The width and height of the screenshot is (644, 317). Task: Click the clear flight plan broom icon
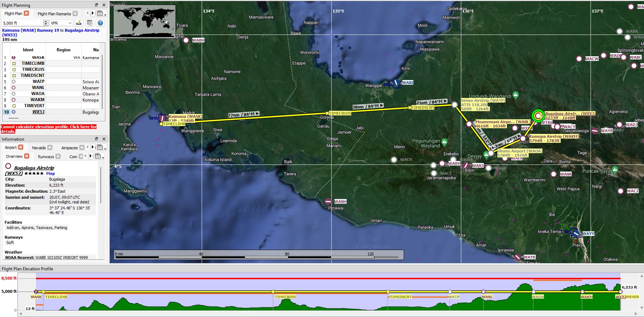(79, 23)
